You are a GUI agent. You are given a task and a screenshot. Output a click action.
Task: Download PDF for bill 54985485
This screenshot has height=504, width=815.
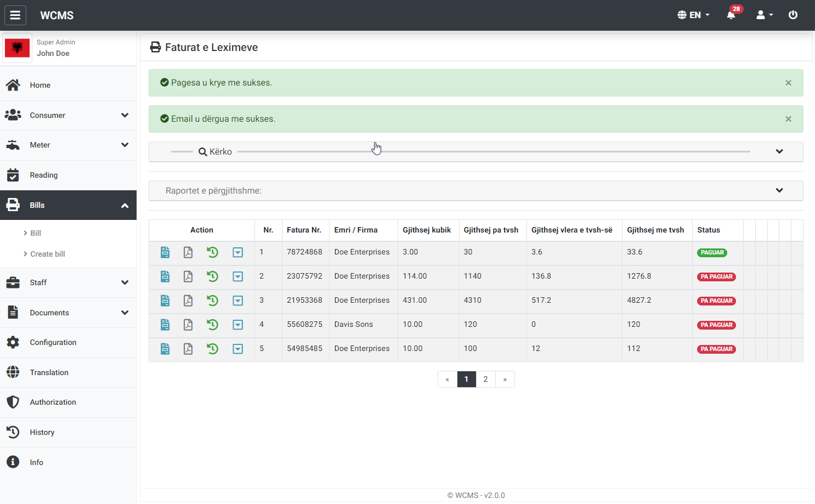(x=188, y=349)
